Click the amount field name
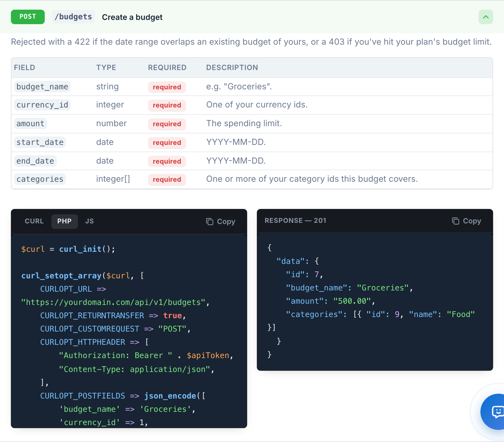504x442 pixels. 30,124
